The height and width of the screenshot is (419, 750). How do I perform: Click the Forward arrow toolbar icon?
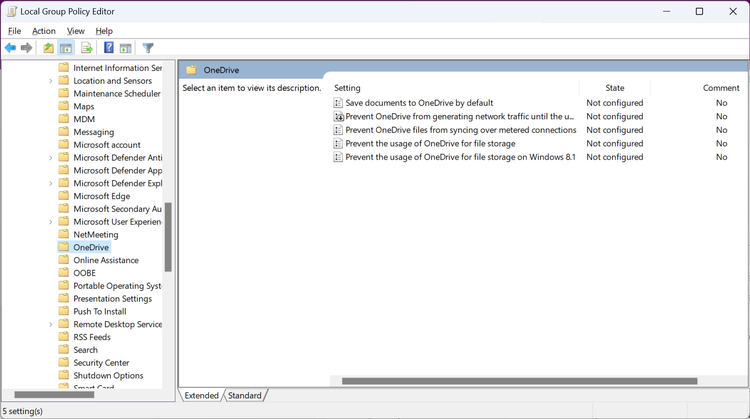(x=27, y=48)
